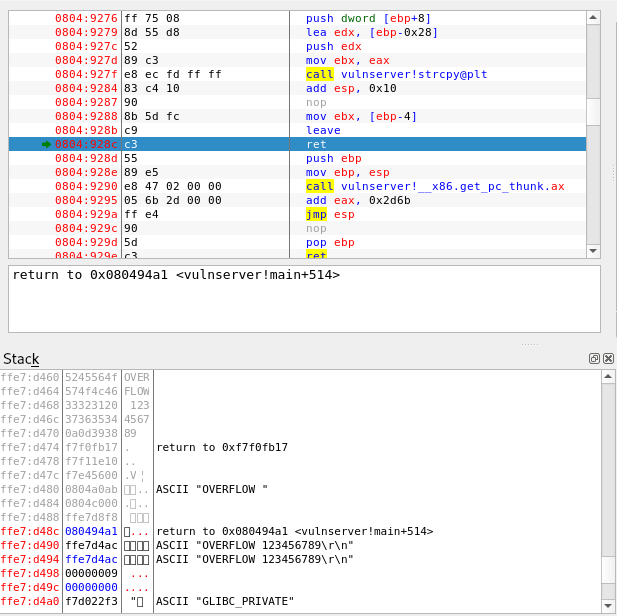Select the highlighted ret instruction row
Screen dimensions: 617x616
[317, 144]
